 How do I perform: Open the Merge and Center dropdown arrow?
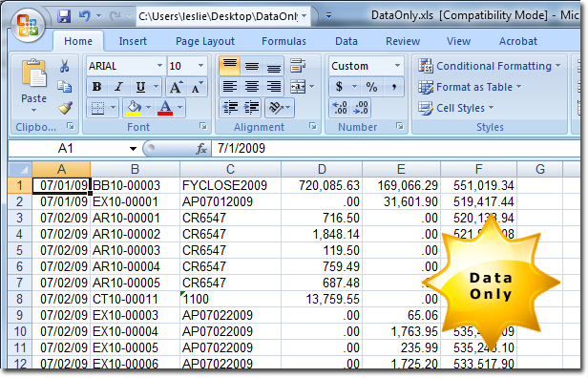coord(311,87)
